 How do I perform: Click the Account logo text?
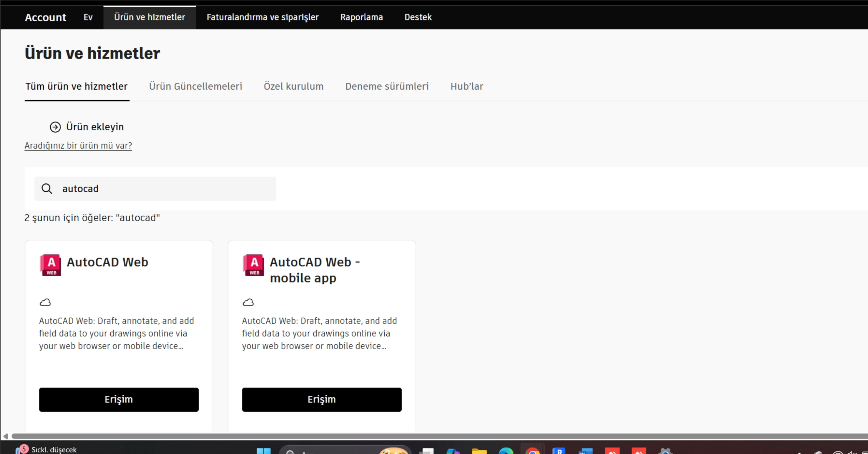point(45,17)
